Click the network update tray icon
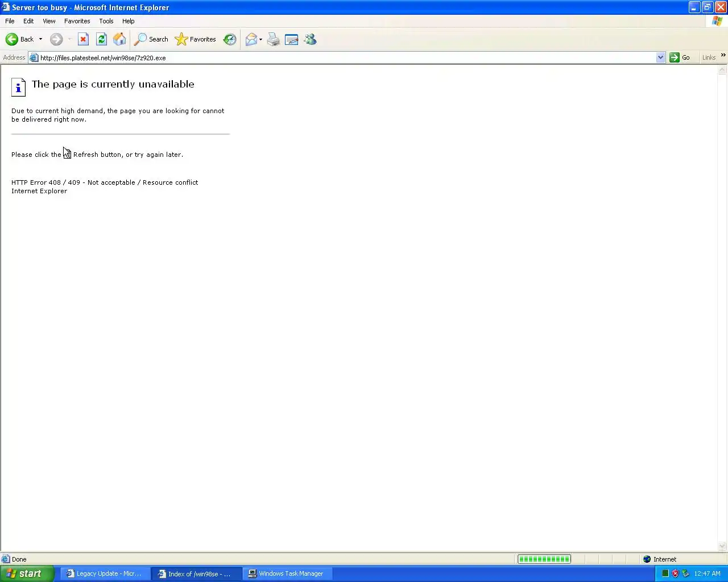 [x=685, y=573]
